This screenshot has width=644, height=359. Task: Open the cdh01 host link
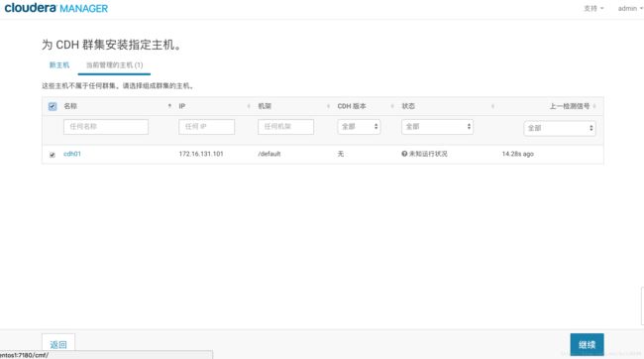point(72,154)
